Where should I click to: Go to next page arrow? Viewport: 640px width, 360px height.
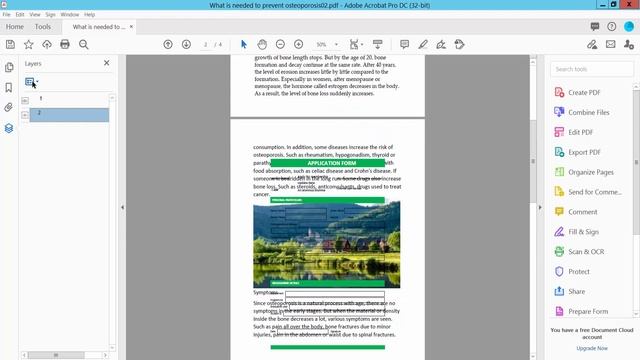point(186,44)
